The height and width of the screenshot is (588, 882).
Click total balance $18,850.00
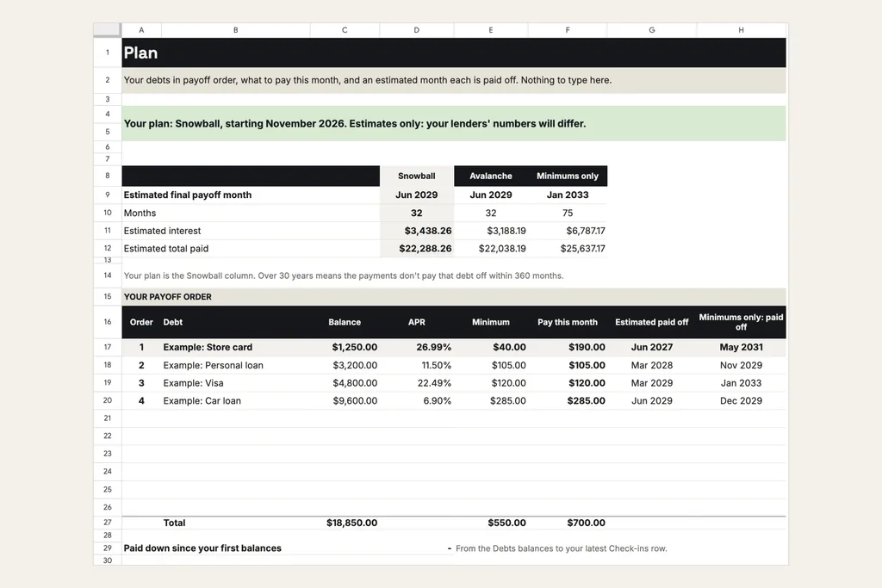coord(351,523)
